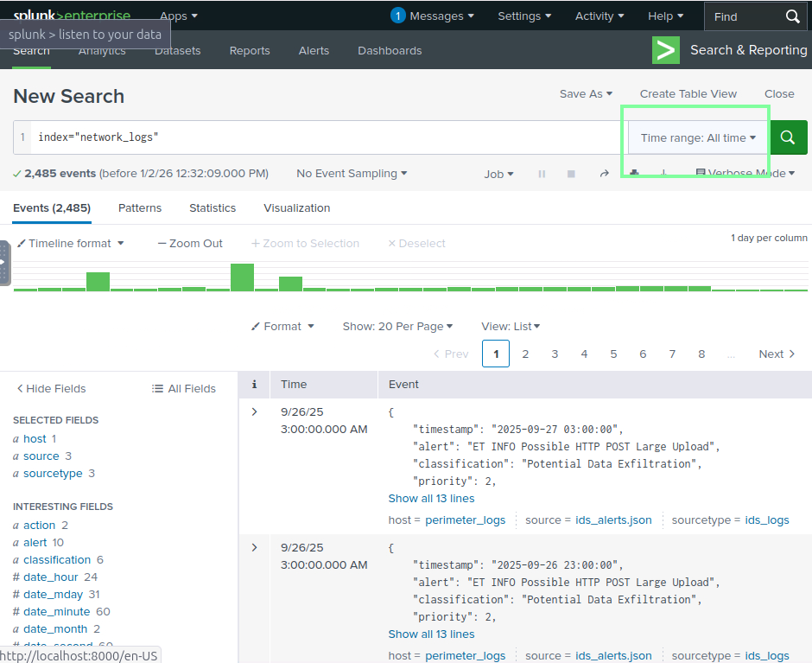
Task: Expand the Timeline format menu
Action: 71,244
